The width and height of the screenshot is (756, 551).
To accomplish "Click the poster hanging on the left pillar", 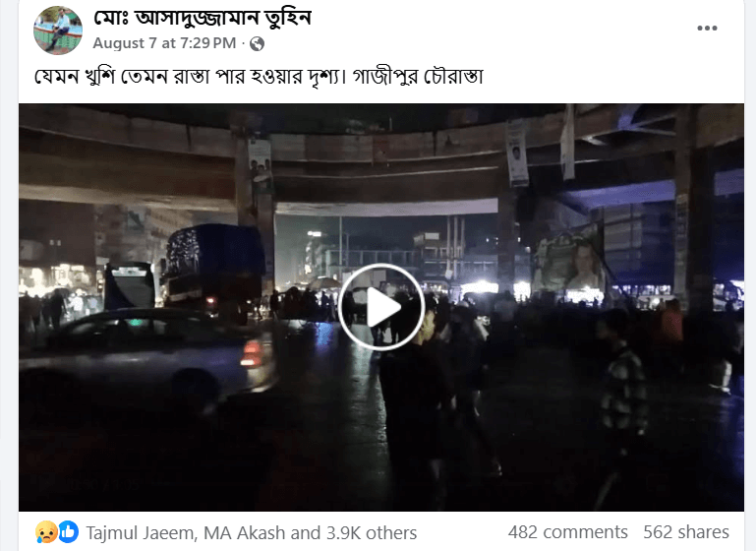I will point(260,164).
